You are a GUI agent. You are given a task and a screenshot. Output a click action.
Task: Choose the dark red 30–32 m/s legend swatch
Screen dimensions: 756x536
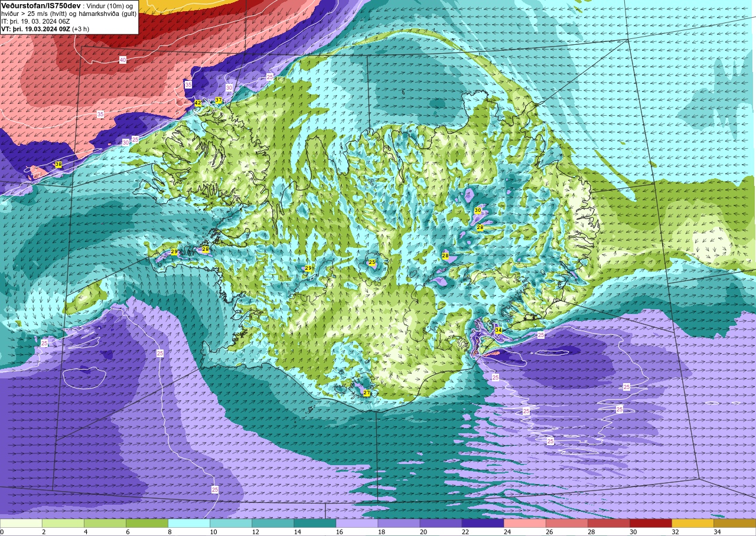pyautogui.click(x=650, y=523)
